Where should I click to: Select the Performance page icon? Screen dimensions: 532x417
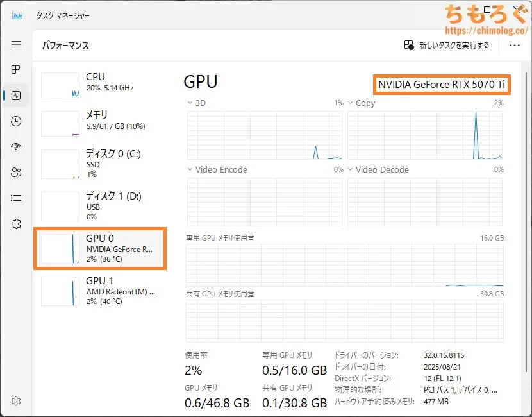point(16,96)
